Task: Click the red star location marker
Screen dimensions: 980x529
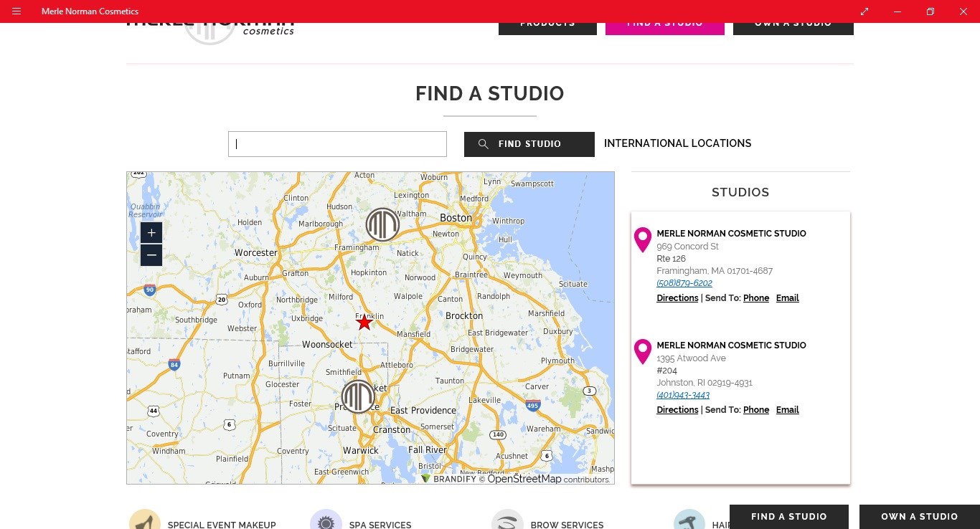Action: pos(364,323)
